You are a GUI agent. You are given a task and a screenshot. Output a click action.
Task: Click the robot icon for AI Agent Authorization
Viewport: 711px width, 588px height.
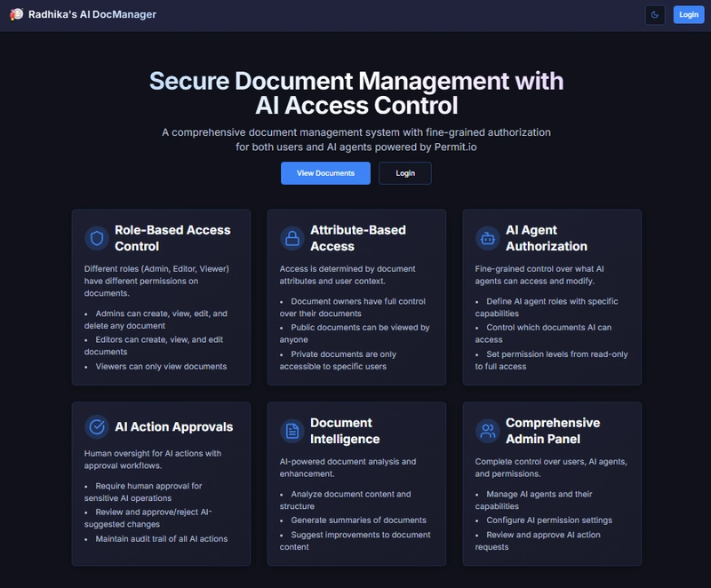click(x=487, y=238)
